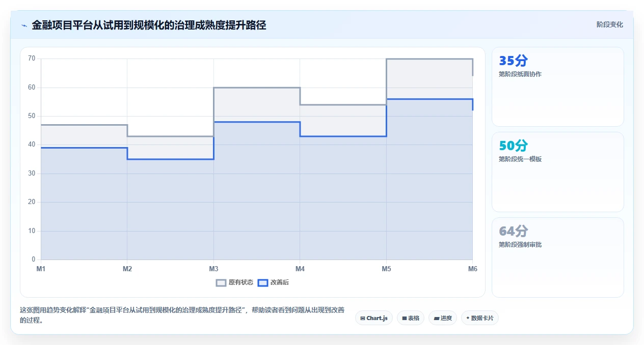Click the 20 y-axis label
The image size is (644, 345).
pyautogui.click(x=32, y=203)
